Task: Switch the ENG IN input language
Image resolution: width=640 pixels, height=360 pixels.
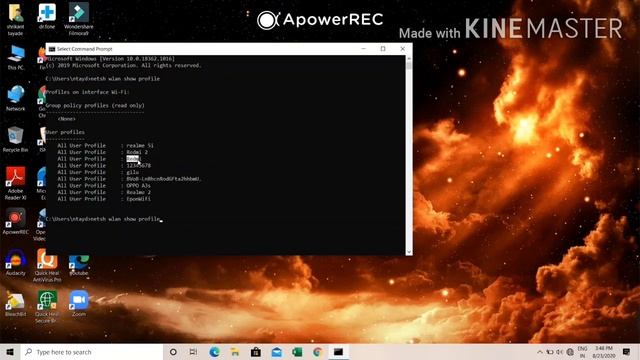Action: click(x=582, y=352)
